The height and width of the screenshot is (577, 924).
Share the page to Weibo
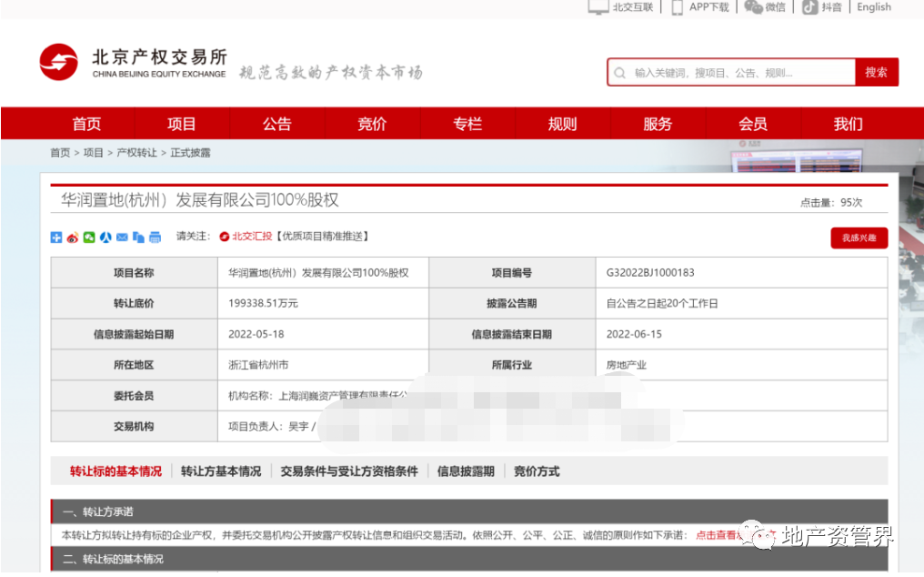tap(73, 238)
